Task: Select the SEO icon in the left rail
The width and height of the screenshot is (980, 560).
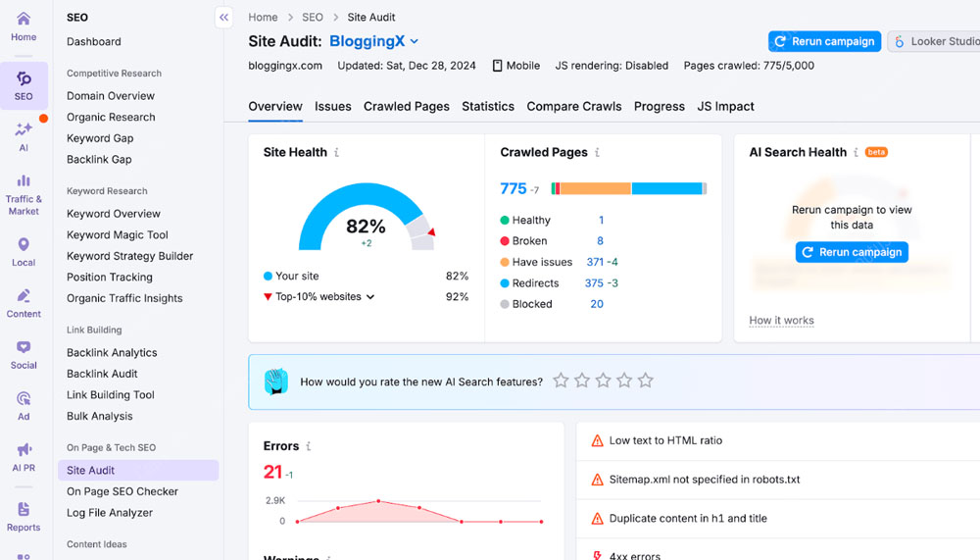Action: (24, 85)
